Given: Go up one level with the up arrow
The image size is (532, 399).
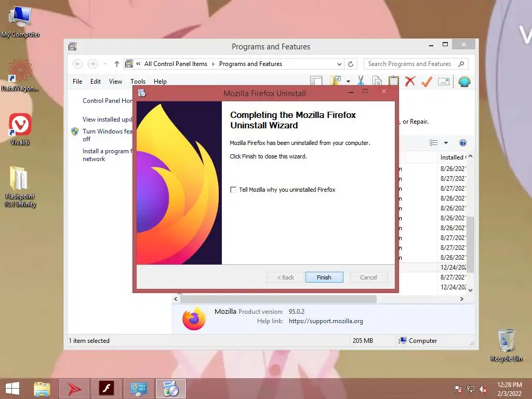Looking at the screenshot, I should 117,64.
